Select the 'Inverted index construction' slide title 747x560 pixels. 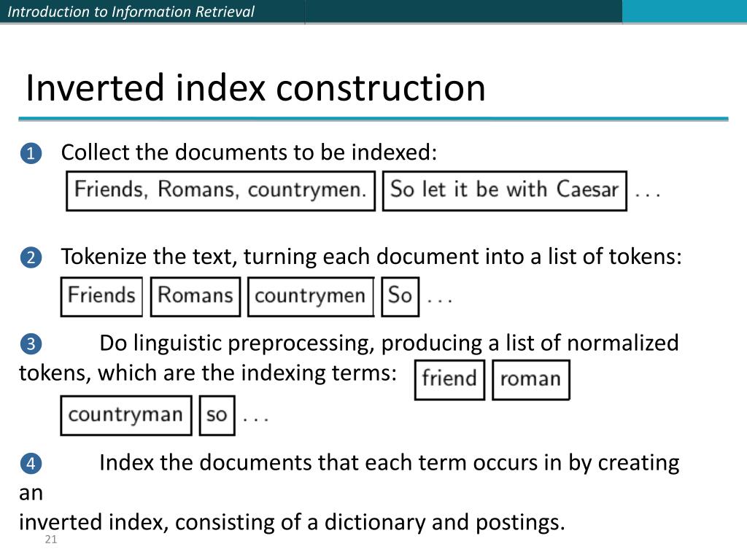pos(256,87)
